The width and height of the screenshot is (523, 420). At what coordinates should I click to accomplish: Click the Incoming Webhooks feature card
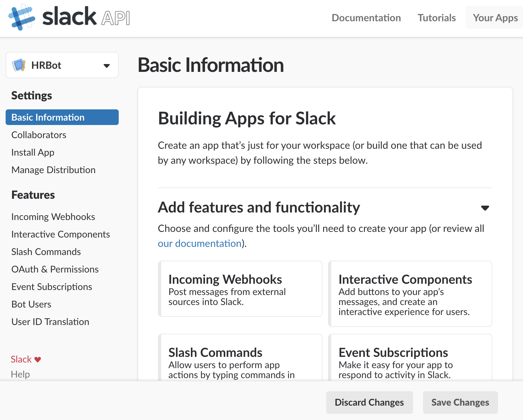240,289
